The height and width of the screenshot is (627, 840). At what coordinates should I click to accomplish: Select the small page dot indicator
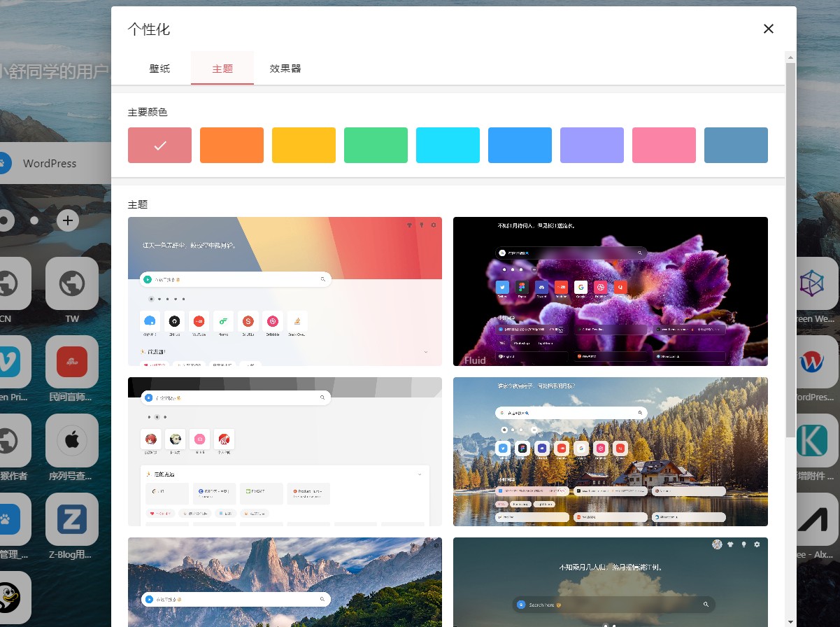pyautogui.click(x=34, y=221)
